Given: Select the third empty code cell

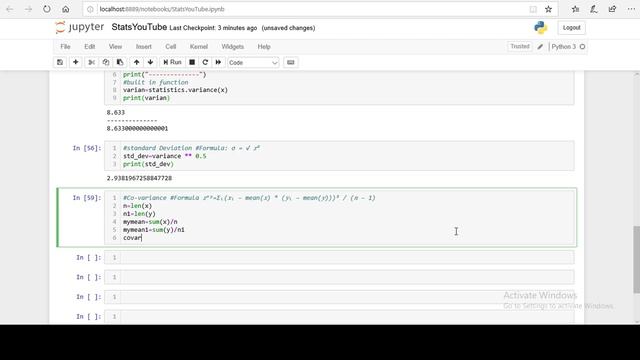Looking at the screenshot, I should (x=340, y=297).
